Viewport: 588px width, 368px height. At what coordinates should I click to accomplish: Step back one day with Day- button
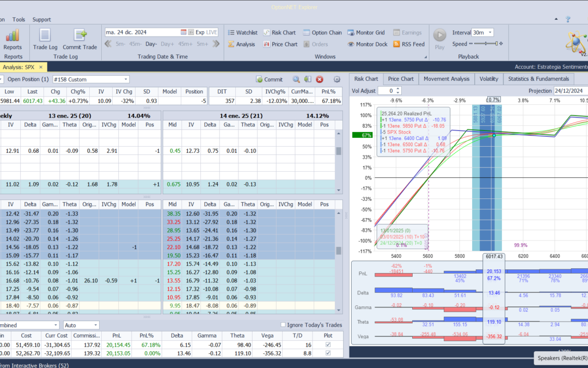[x=151, y=44]
